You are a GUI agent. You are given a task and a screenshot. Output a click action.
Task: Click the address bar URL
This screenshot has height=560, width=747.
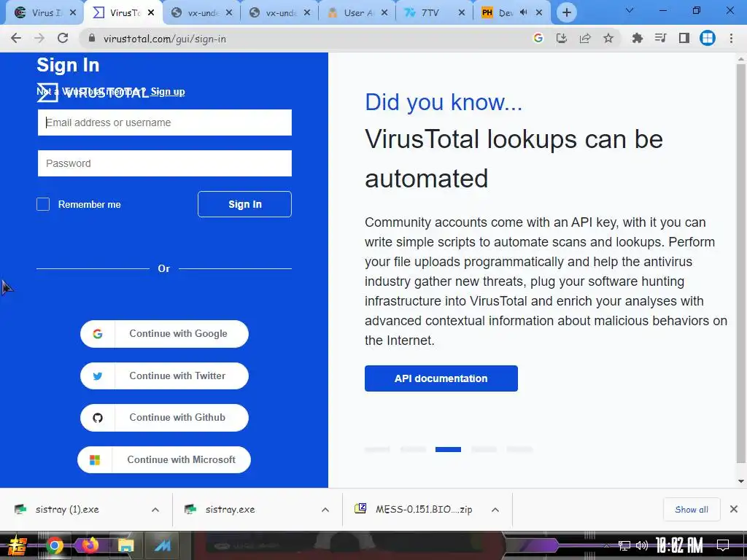tap(165, 39)
